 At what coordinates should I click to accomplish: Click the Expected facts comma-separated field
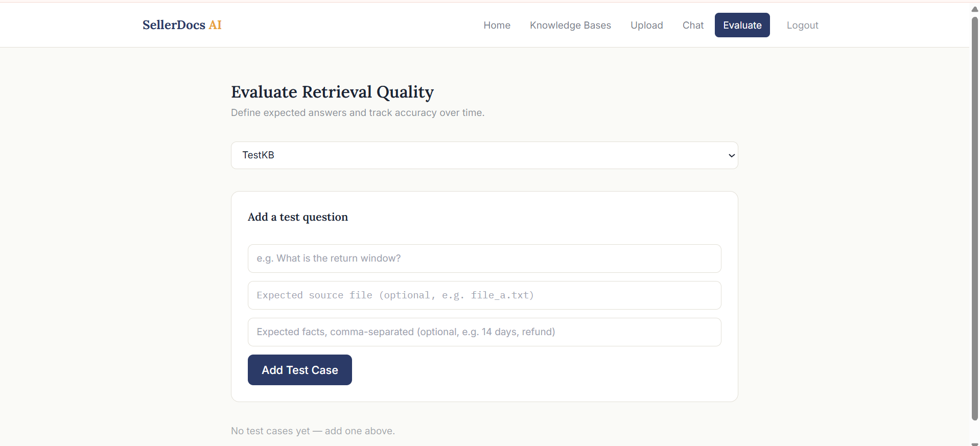(484, 332)
